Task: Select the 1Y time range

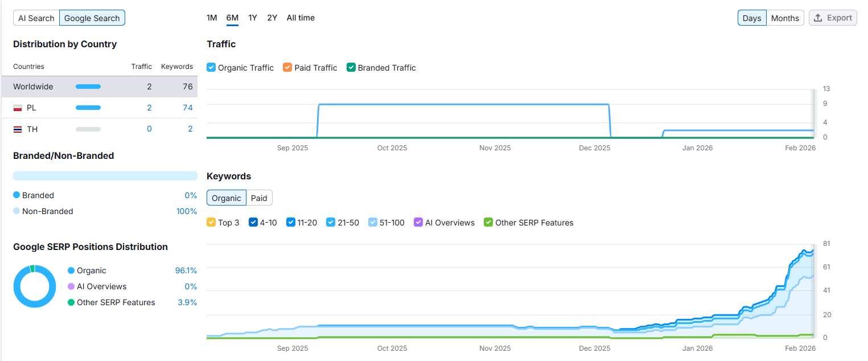Action: [x=252, y=18]
